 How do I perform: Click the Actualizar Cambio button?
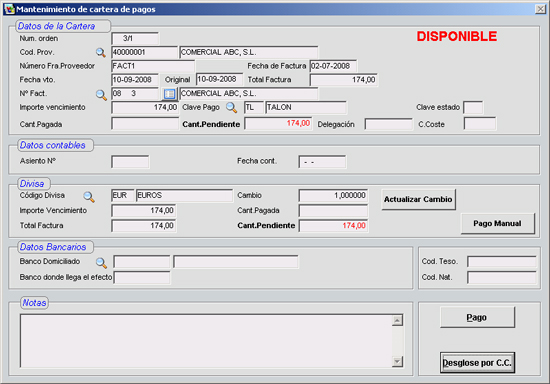click(x=418, y=199)
